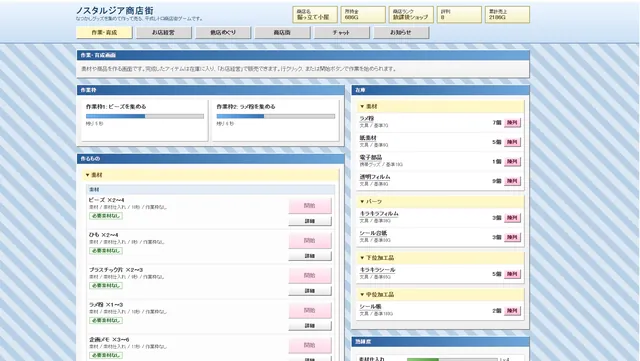The image size is (640, 361).
Task: Collapse the パーツ inventory group
Action: pyautogui.click(x=440, y=201)
